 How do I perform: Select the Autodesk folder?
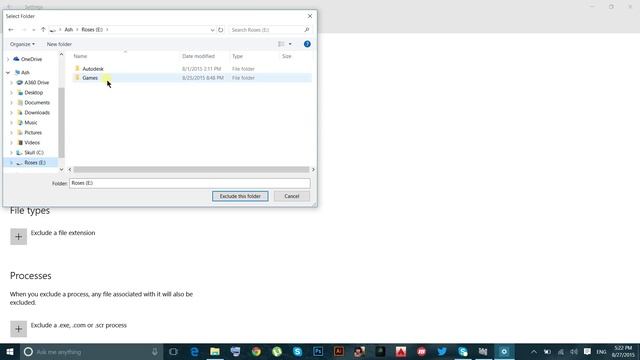point(93,69)
